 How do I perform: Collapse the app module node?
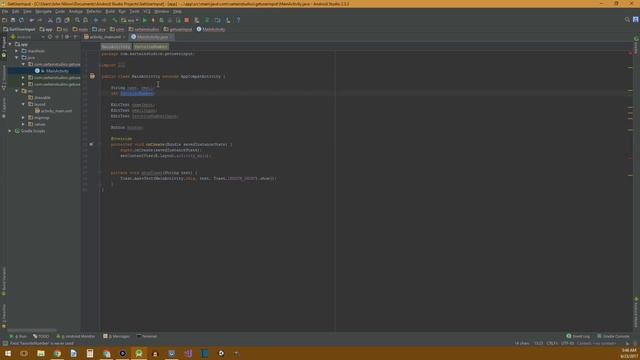point(10,44)
